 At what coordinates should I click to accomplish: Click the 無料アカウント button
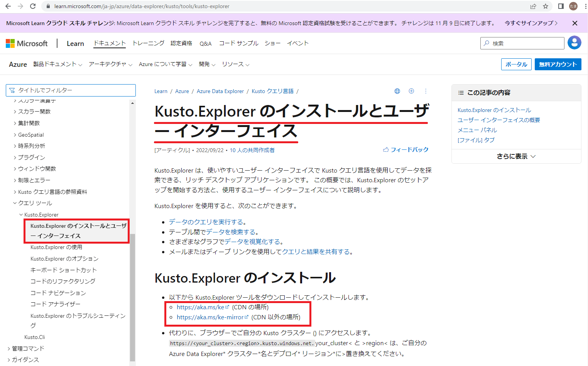point(558,64)
